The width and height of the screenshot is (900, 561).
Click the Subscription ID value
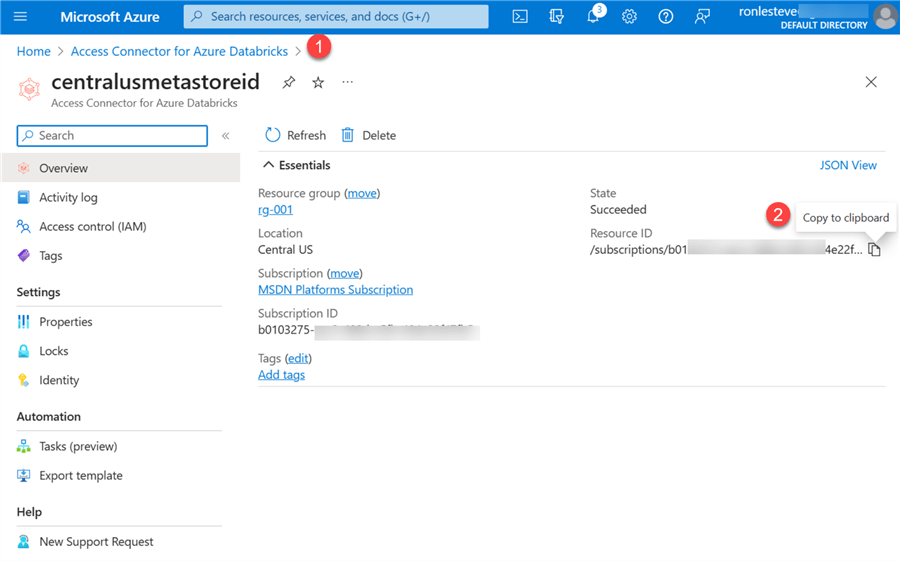[368, 330]
